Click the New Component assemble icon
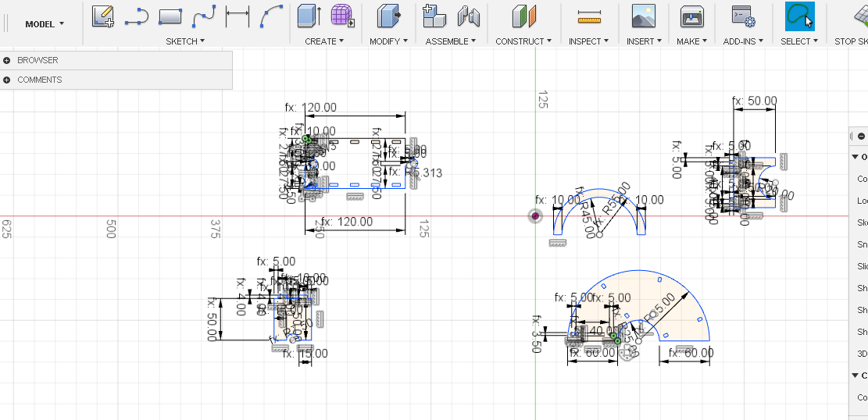This screenshot has width=868, height=420. click(x=434, y=16)
